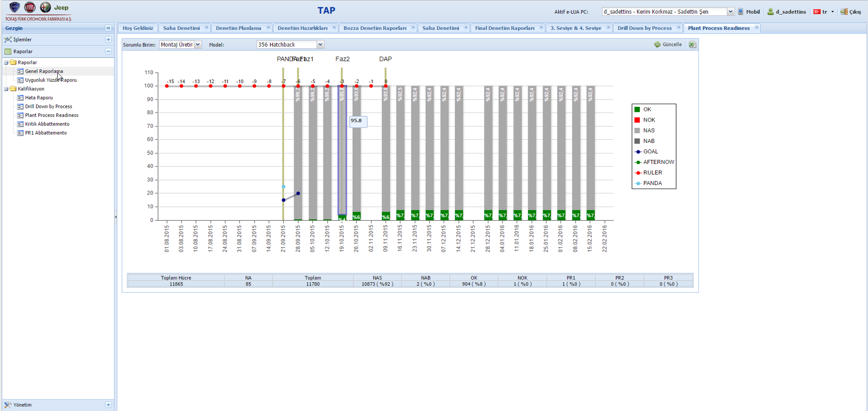The width and height of the screenshot is (868, 411).
Task: Switch to Bozza Denetim Raporları tab
Action: tap(375, 28)
